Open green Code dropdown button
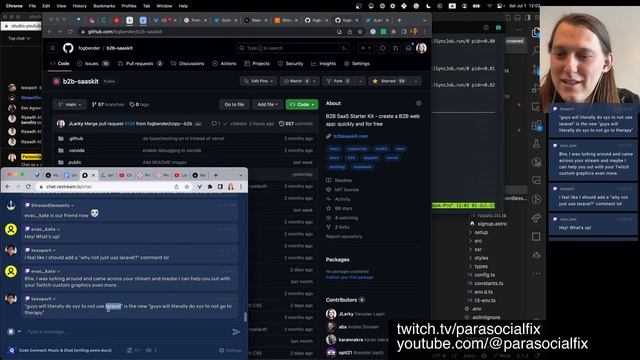This screenshot has width=640, height=360. (302, 104)
